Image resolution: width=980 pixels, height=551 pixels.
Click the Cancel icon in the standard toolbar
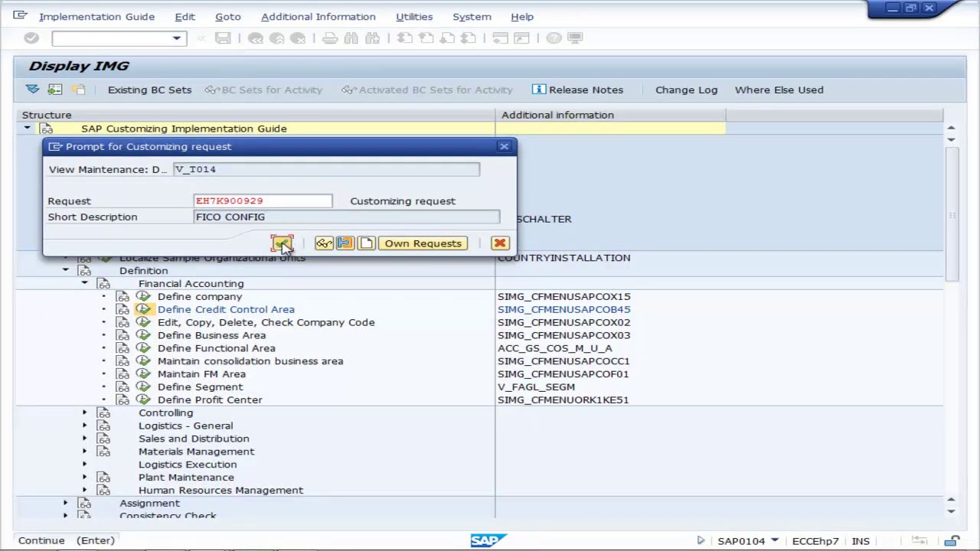pos(298,38)
